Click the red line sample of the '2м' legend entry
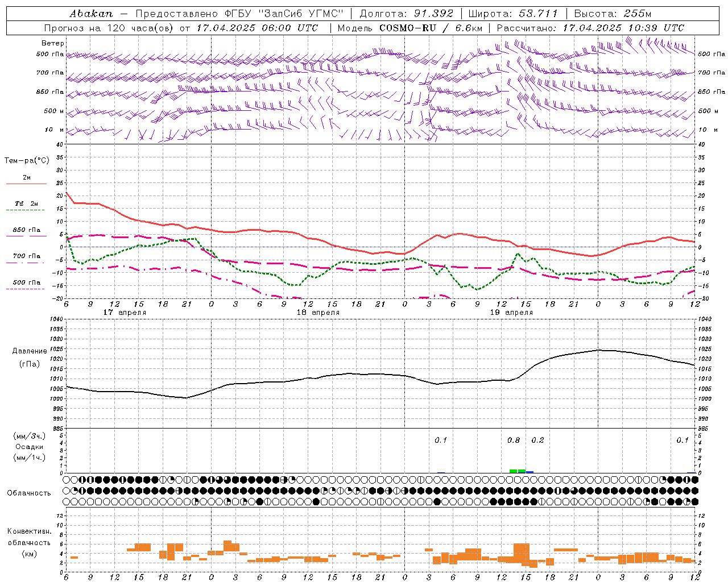728x582 pixels. click(26, 184)
